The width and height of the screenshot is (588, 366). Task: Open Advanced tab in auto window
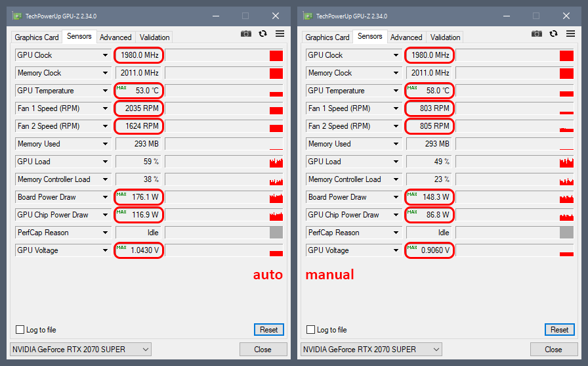[x=115, y=37]
